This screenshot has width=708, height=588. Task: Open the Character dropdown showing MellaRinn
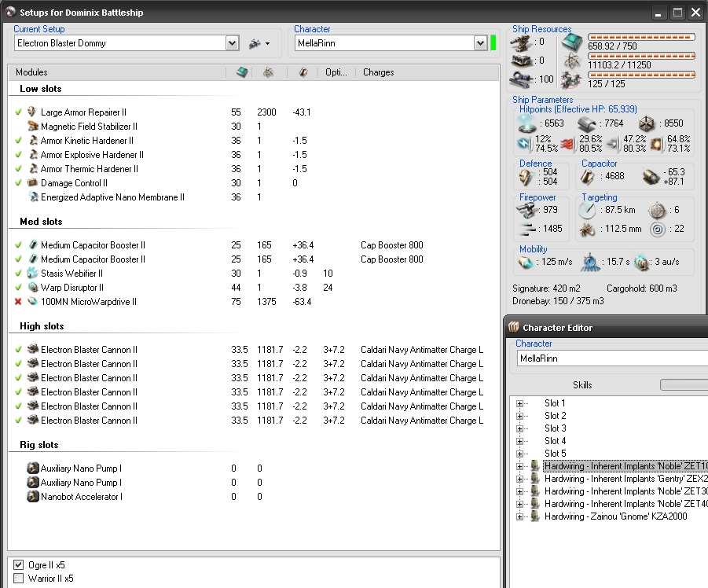pyautogui.click(x=480, y=43)
